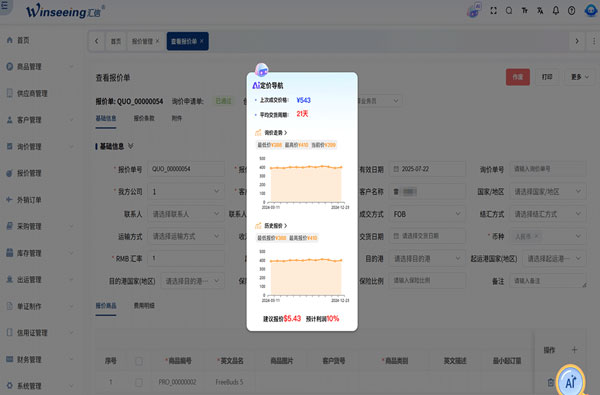Select the 报价商品 tab
The image size is (600, 395).
click(106, 305)
